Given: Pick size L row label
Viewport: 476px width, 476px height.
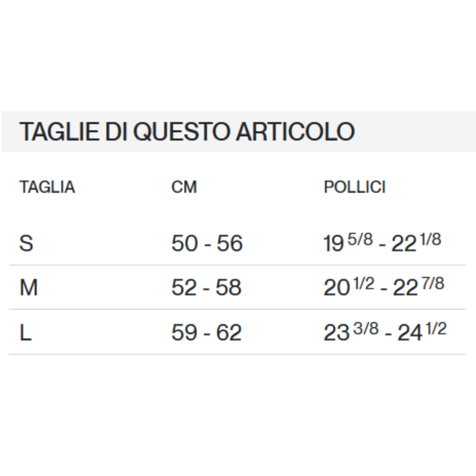Looking at the screenshot, I should pos(26,332).
